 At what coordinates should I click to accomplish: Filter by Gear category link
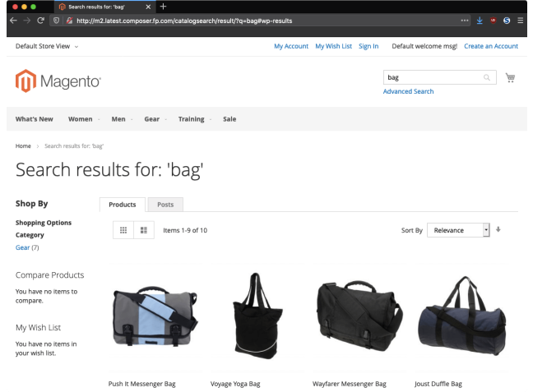tap(22, 247)
